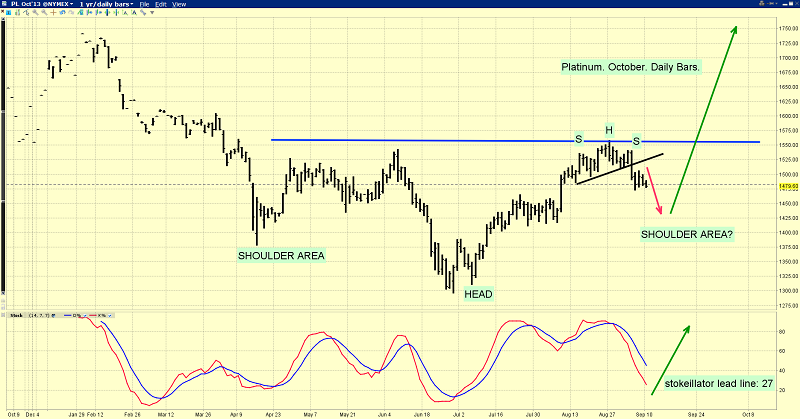This screenshot has width=800, height=419.
Task: Toggle the blue D% line checkbox
Action: [x=85, y=315]
